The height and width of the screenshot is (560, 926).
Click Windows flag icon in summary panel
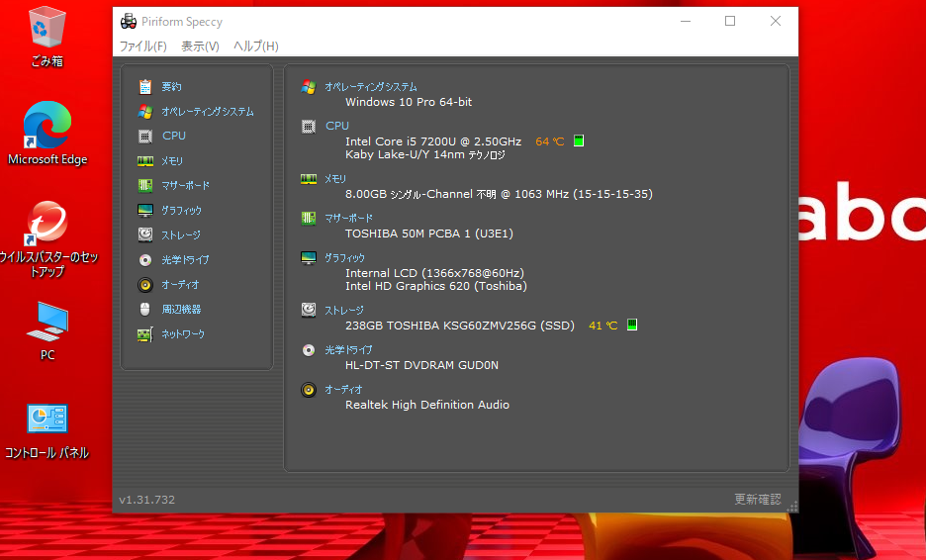[309, 87]
